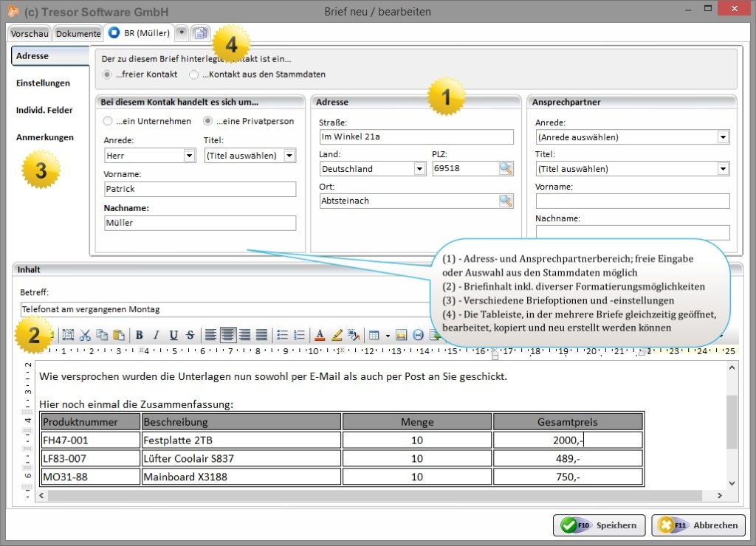Switch to the Vorschau tab
The height and width of the screenshot is (546, 756).
pos(30,33)
